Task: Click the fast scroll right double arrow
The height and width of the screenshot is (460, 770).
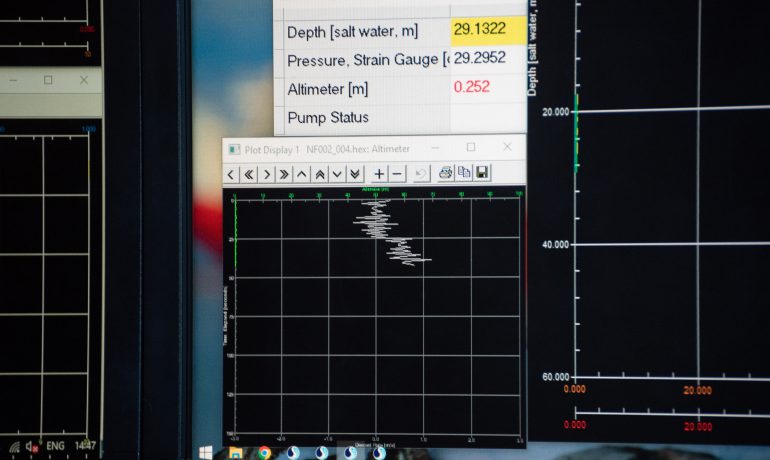Action: (284, 174)
